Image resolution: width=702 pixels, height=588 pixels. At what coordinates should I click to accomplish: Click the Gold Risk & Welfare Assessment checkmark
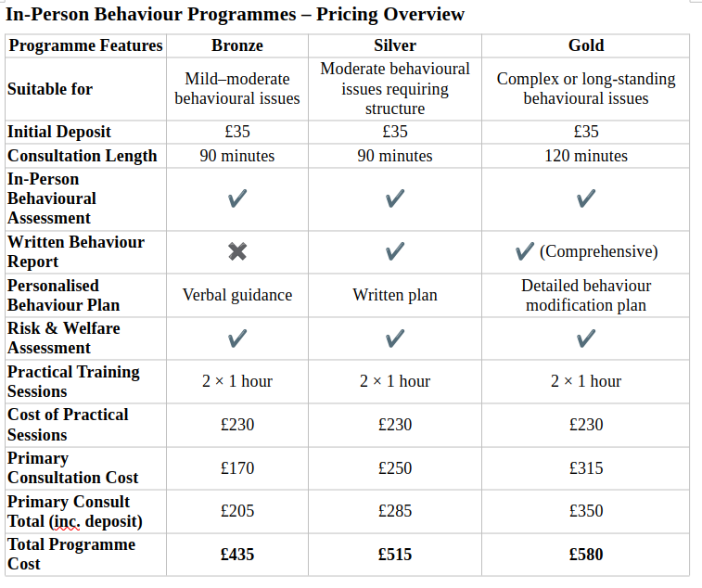[585, 339]
